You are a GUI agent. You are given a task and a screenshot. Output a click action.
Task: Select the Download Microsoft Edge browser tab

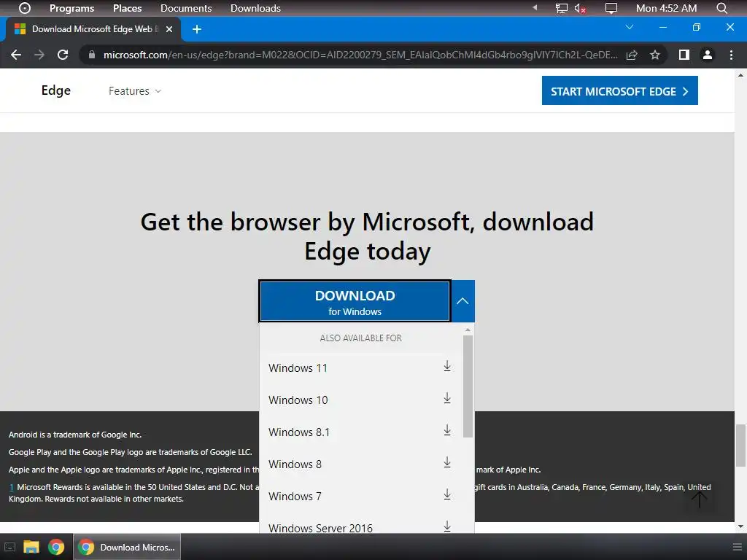pyautogui.click(x=93, y=29)
